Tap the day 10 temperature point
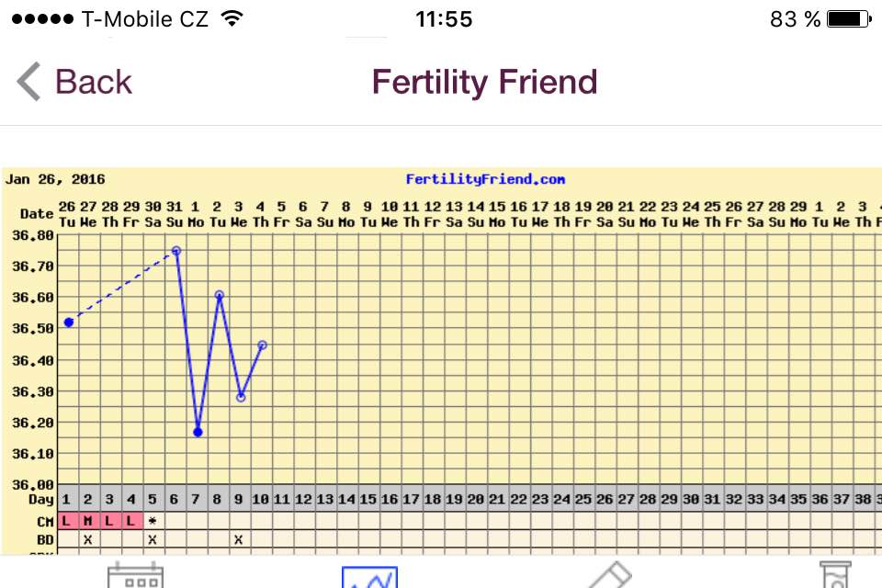The width and height of the screenshot is (882, 588). (x=263, y=345)
